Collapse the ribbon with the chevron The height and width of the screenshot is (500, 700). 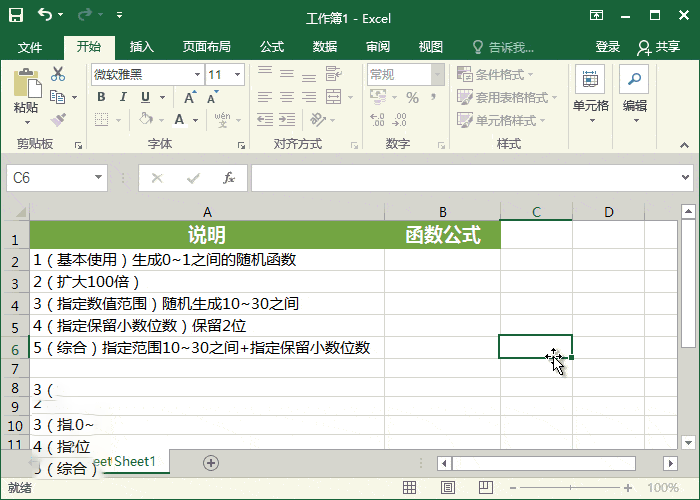pos(684,145)
